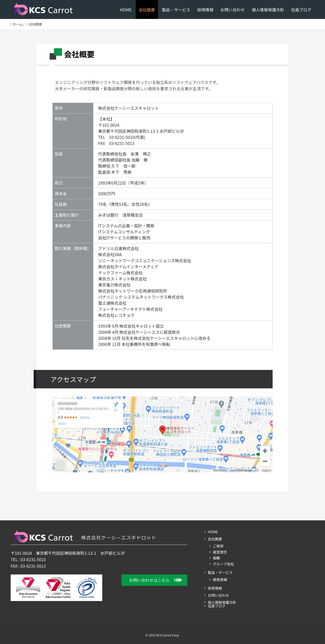Image resolution: width=325 pixels, height=644 pixels.
Task: Click the ライフ神田和泉町店 shopping cart icon
Action: coord(187,417)
